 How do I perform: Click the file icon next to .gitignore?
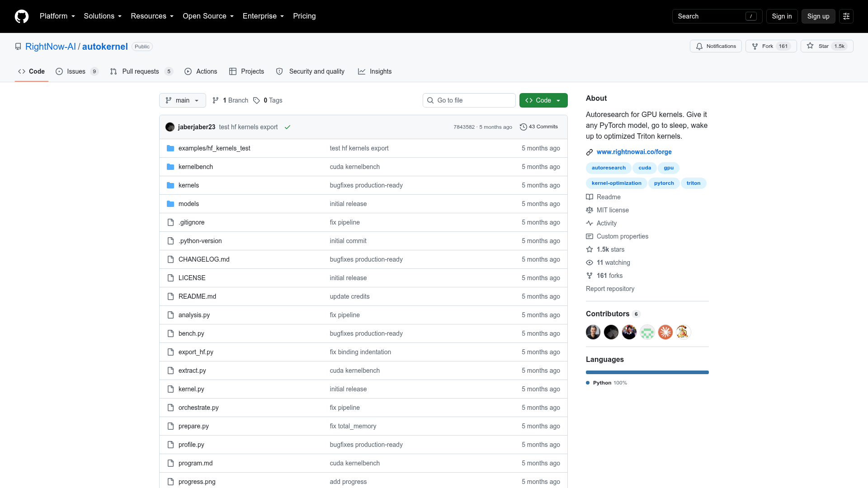coord(170,222)
